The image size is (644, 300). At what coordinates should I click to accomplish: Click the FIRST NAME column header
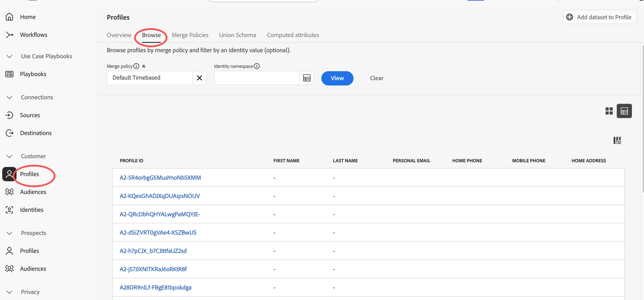coord(286,161)
